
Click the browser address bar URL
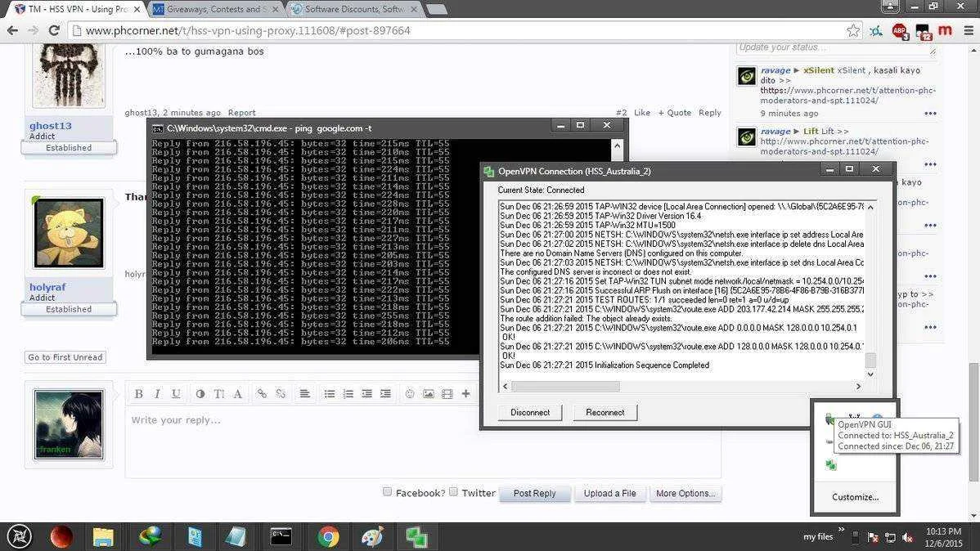point(248,30)
